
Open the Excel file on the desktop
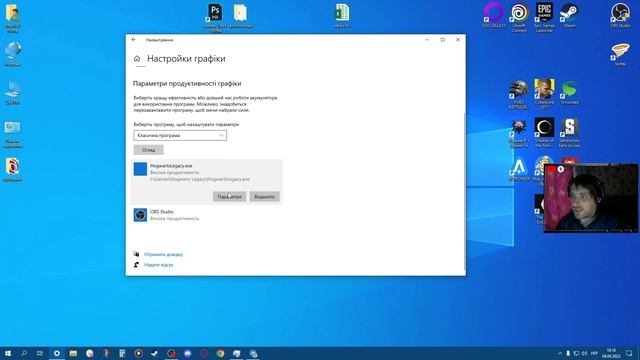342,16
